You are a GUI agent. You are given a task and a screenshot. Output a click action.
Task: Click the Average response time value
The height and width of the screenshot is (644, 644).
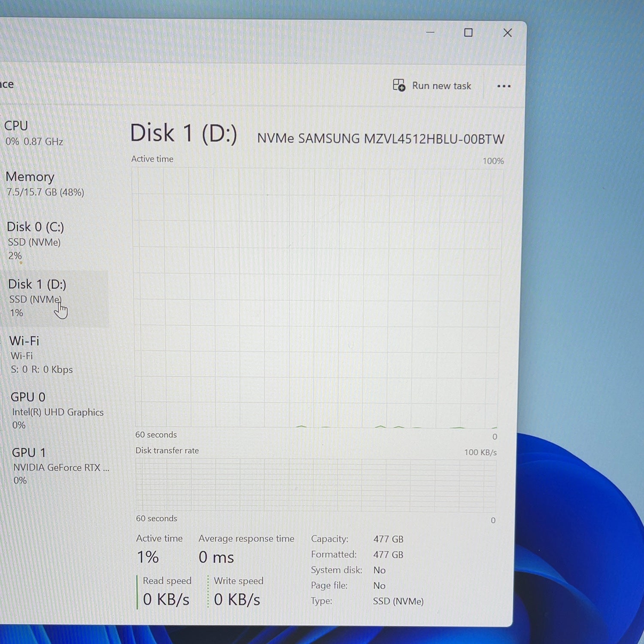tap(216, 557)
